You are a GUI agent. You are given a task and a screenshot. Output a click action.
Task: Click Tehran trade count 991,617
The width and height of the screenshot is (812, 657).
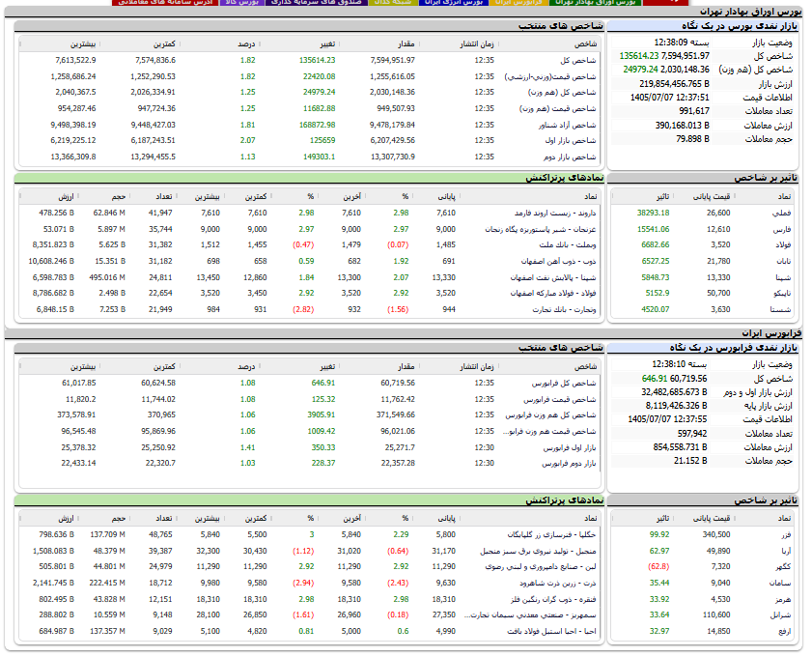(694, 111)
